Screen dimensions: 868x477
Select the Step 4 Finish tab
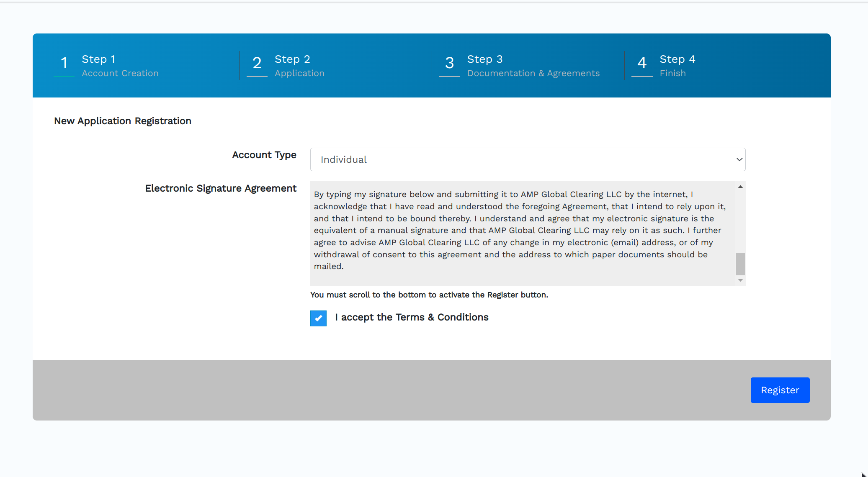tap(677, 66)
